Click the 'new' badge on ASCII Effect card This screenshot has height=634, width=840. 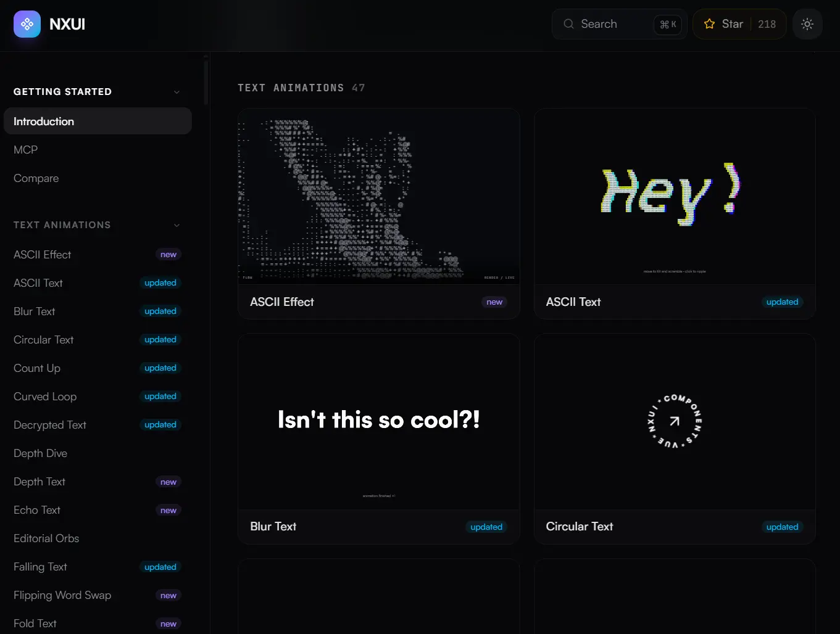click(494, 302)
